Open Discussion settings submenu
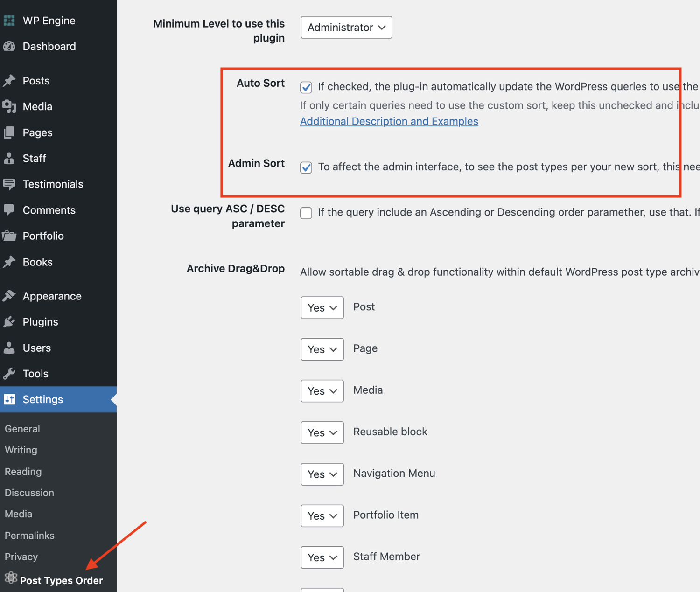700x592 pixels. (x=29, y=493)
